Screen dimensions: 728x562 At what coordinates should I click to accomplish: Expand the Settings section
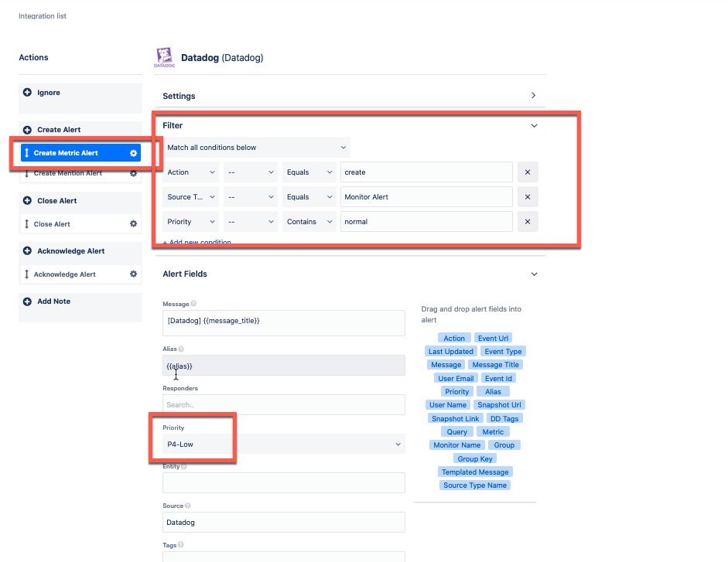click(x=534, y=95)
